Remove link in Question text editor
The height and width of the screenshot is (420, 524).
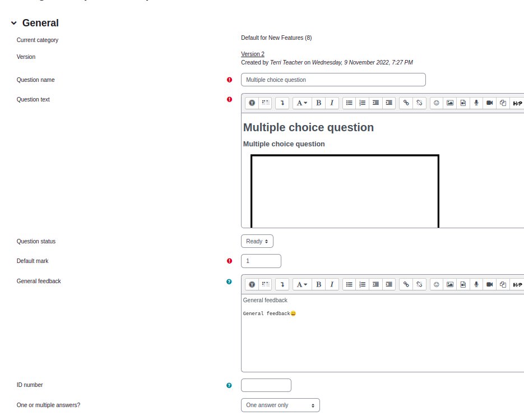pos(419,103)
